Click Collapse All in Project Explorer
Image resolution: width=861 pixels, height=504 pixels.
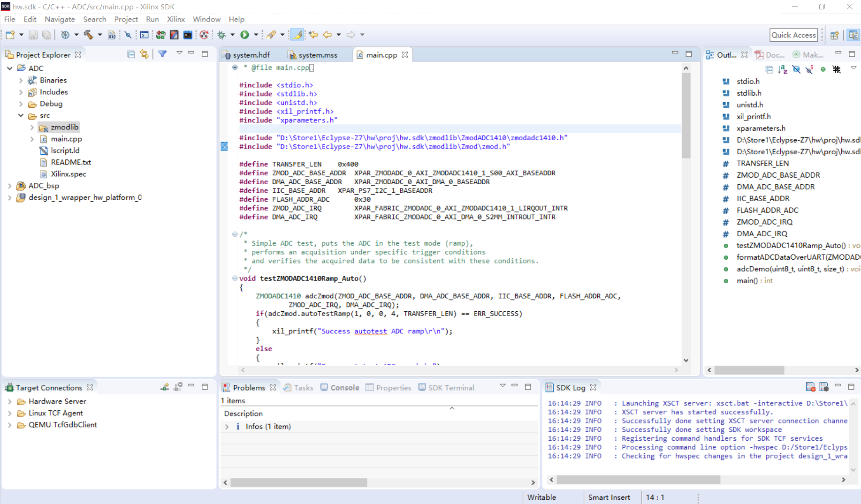pos(131,54)
